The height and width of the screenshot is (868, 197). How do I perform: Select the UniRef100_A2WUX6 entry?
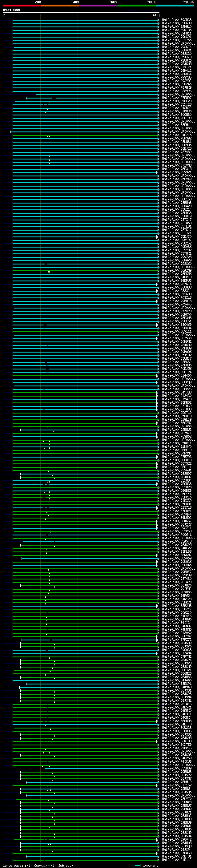[x=177, y=61]
